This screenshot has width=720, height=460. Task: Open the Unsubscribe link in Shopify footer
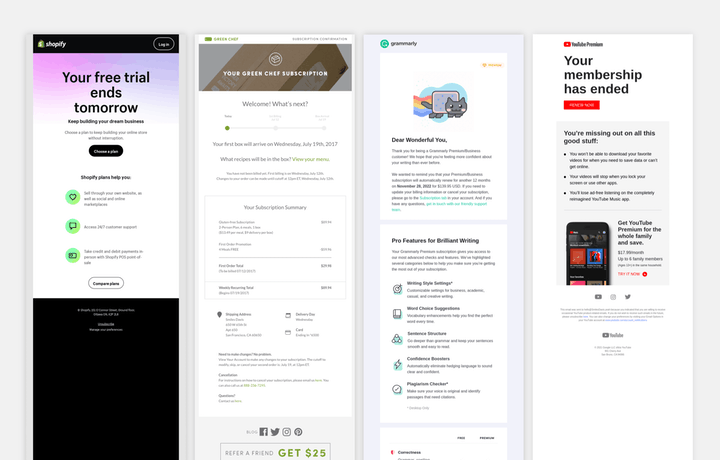click(106, 324)
